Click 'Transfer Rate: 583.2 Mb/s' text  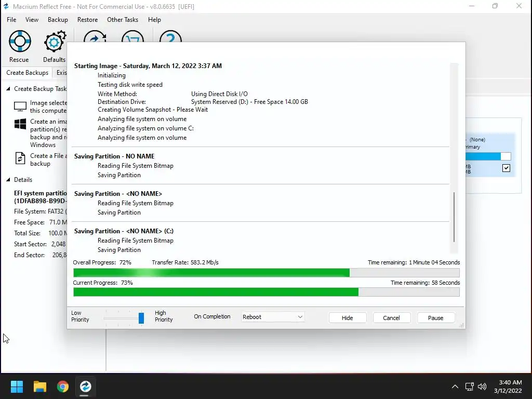[x=185, y=262]
